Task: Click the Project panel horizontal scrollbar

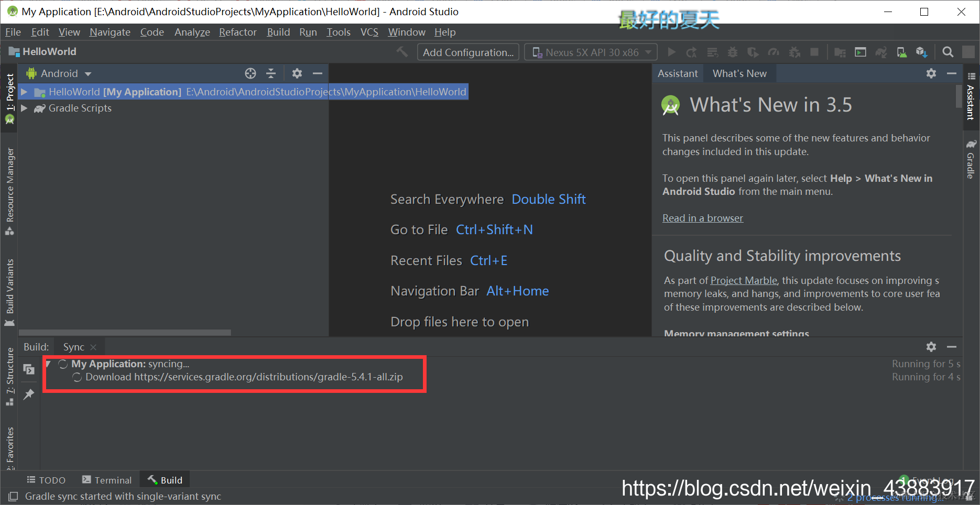Action: point(125,333)
